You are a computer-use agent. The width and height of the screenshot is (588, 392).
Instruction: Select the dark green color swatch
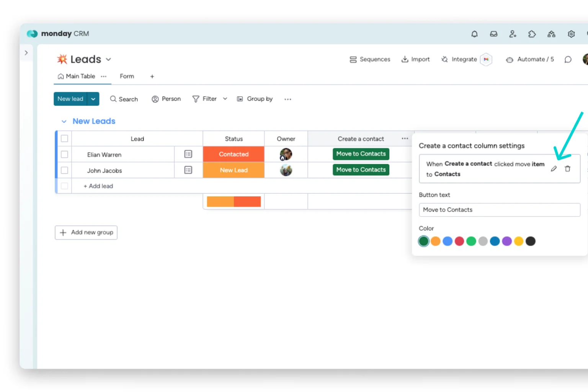coord(423,241)
